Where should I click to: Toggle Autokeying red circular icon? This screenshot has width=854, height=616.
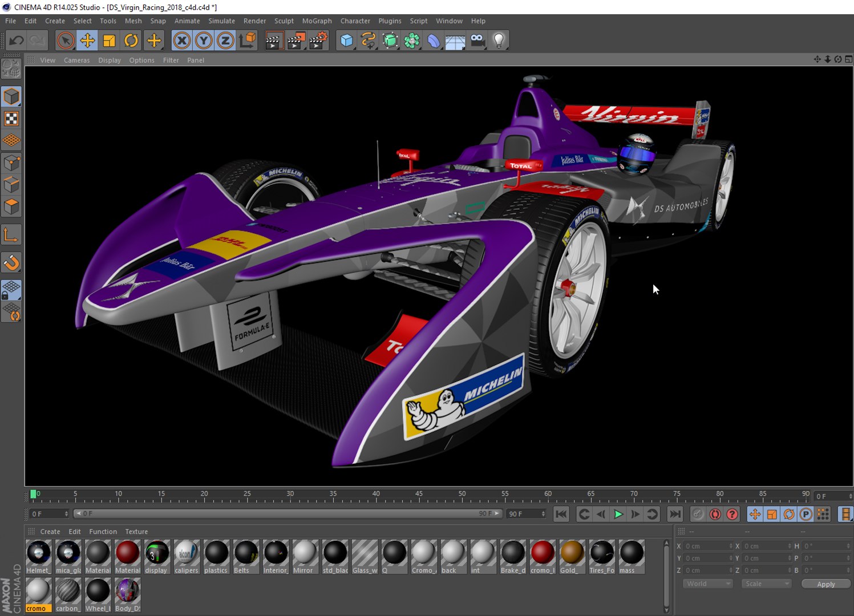[715, 514]
